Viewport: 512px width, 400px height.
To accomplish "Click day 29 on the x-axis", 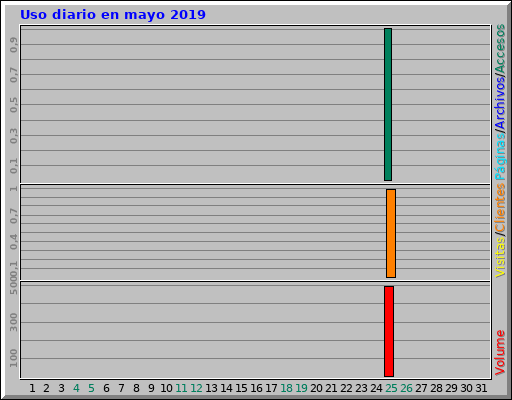I will click(451, 388).
